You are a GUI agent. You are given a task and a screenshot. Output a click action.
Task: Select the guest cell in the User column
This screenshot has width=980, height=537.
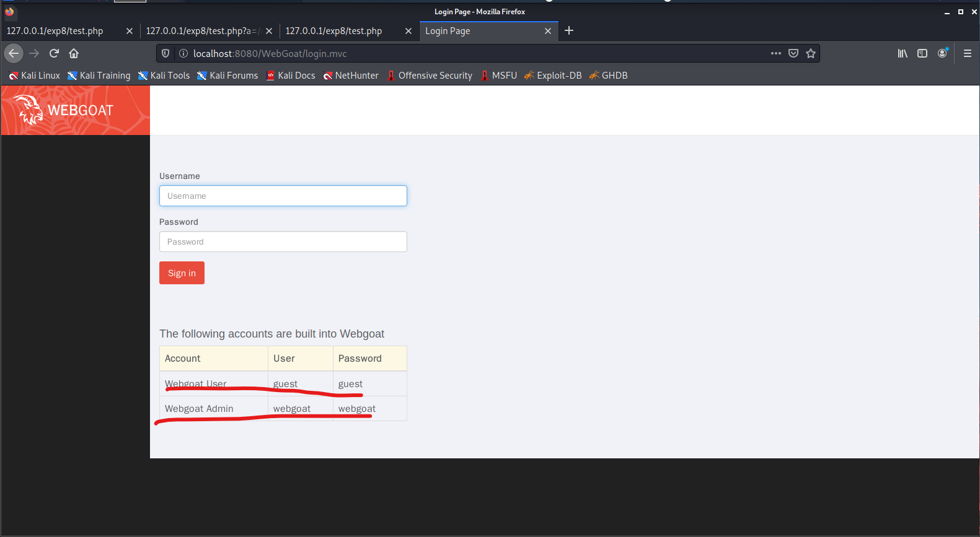301,384
